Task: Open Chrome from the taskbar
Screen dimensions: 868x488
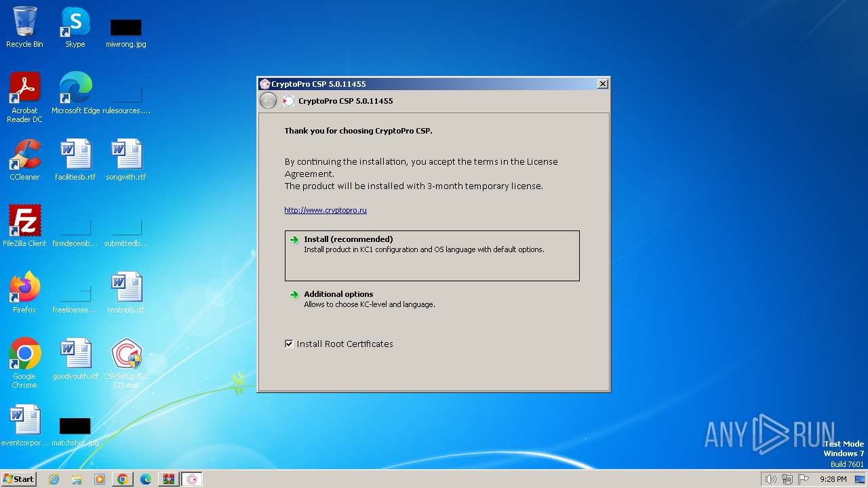Action: tap(123, 479)
